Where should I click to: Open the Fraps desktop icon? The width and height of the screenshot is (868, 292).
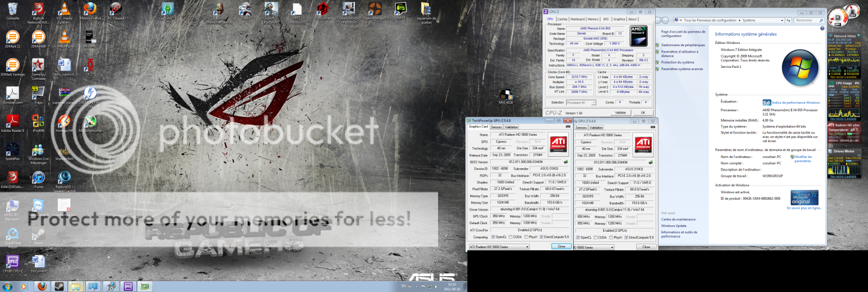coord(38,93)
